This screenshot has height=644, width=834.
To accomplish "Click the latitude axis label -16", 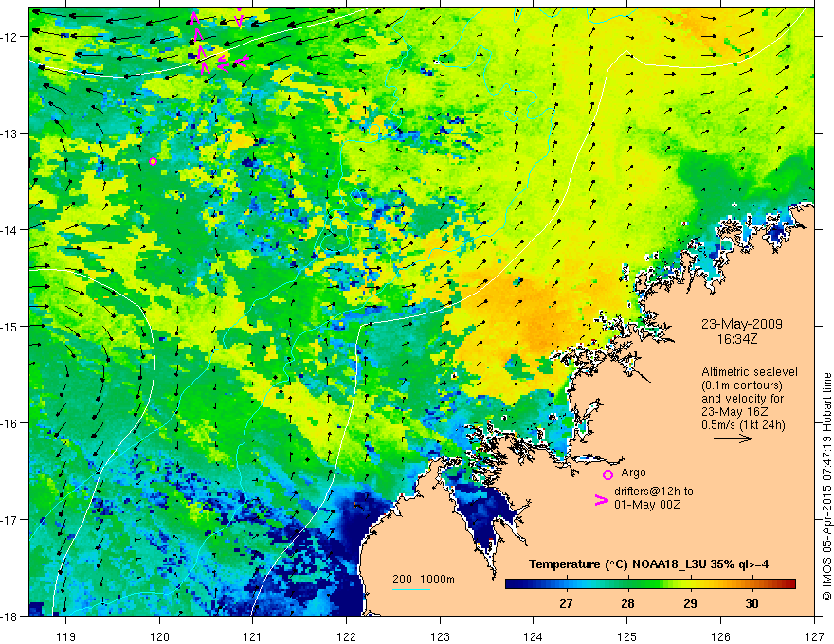I will point(9,423).
